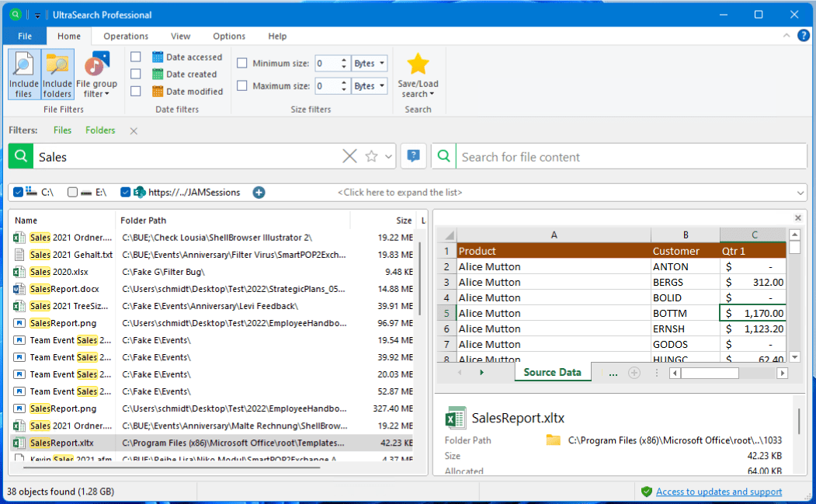Screen dimensions: 816x504
Task: Click the preview horizontal scrollbar thumb
Action: pos(710,373)
